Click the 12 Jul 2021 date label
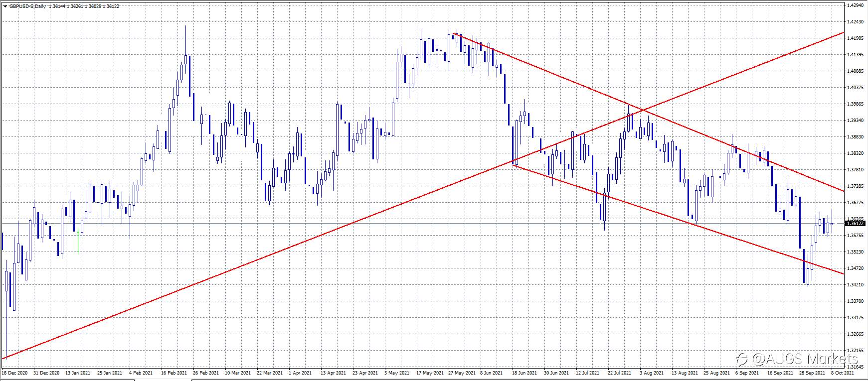 [x=588, y=372]
